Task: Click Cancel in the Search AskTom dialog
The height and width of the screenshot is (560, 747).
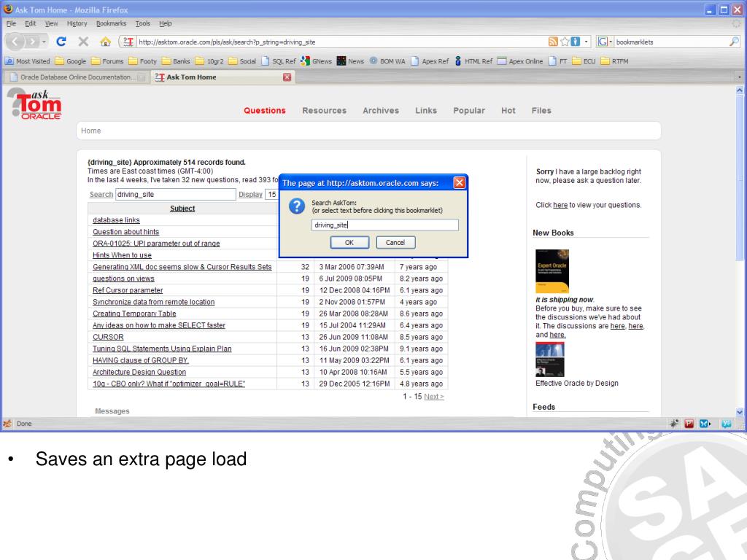Action: (x=395, y=242)
